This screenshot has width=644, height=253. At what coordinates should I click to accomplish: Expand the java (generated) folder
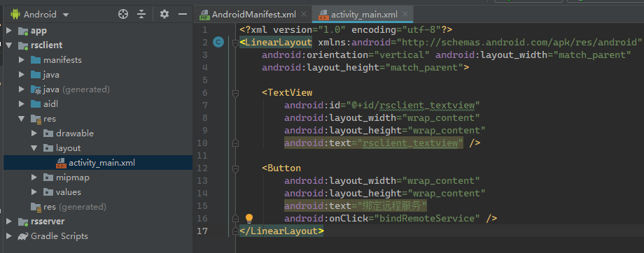pos(22,89)
